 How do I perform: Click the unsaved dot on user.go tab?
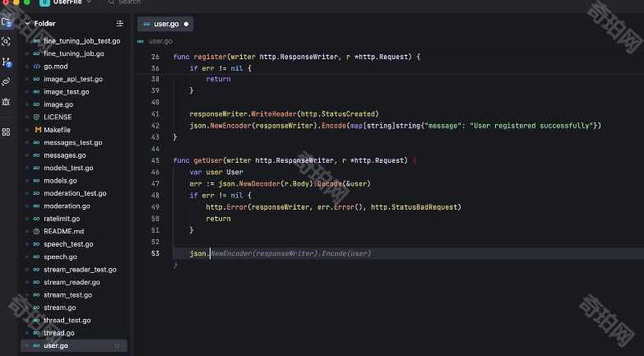tap(186, 24)
